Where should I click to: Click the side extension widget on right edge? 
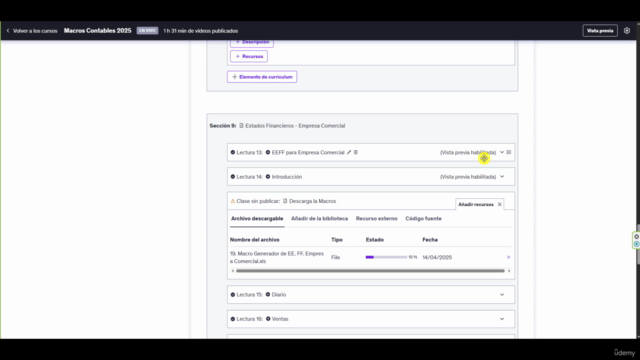coord(636,240)
